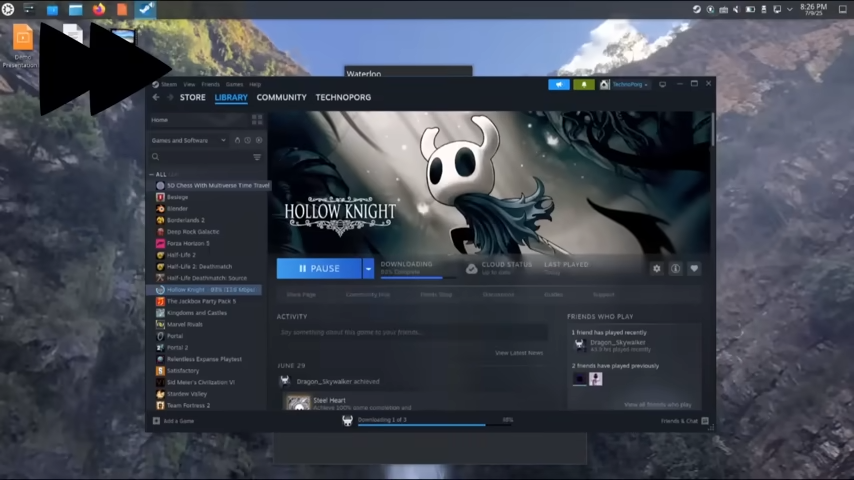The image size is (854, 480).
Task: Open the Steam taskbar icon
Action: click(x=145, y=9)
